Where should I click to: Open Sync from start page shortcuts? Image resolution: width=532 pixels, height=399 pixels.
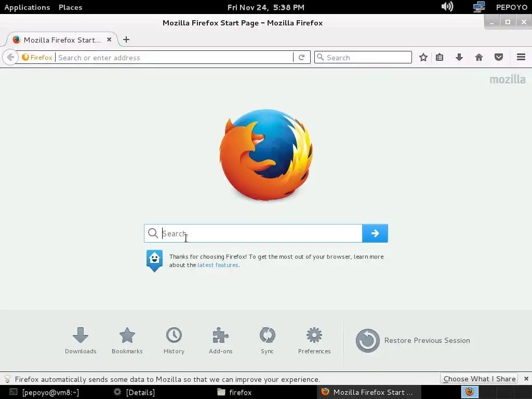click(x=268, y=341)
